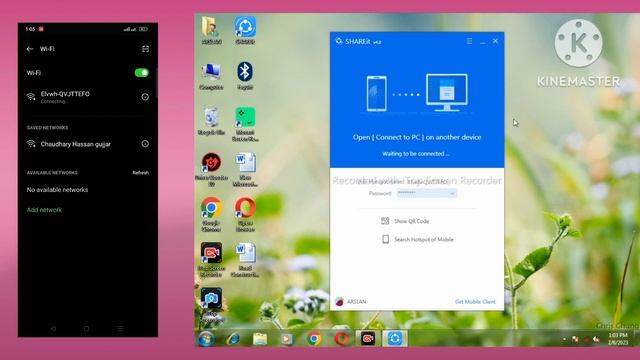Open the SHAREit shortcut on the desktop
The image size is (640, 360).
point(245,30)
